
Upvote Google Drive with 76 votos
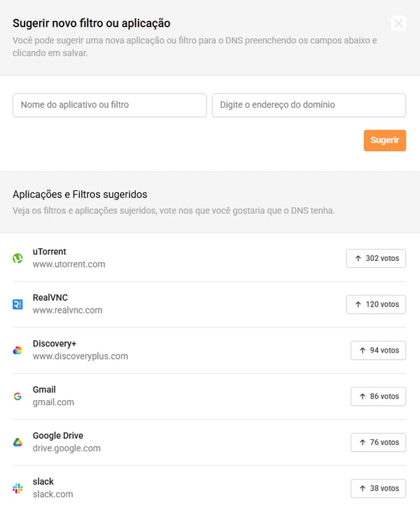(378, 442)
